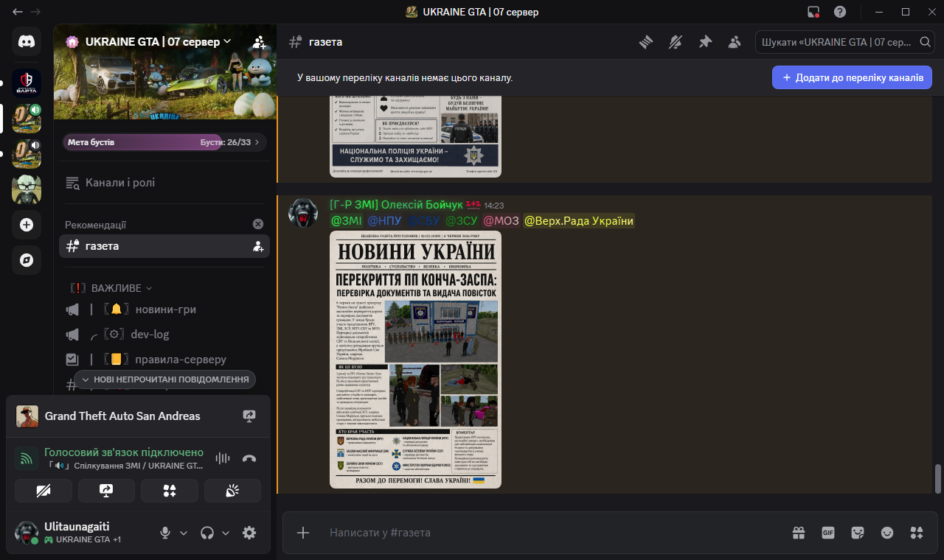The height and width of the screenshot is (560, 944).
Task: Click the @Верх.Рада України role mention
Action: point(579,220)
